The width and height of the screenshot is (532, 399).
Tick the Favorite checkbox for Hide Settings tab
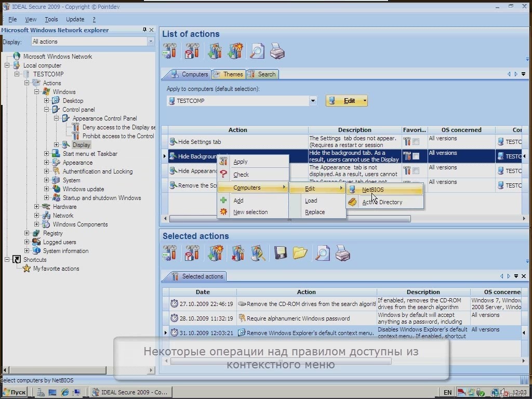click(416, 141)
